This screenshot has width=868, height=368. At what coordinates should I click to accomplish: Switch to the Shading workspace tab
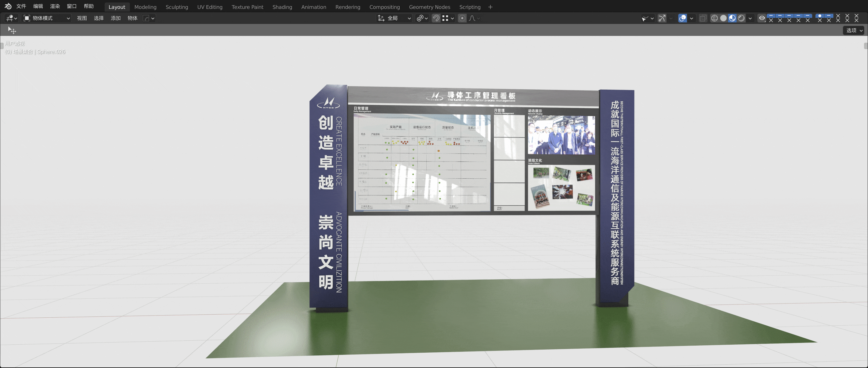coord(282,7)
